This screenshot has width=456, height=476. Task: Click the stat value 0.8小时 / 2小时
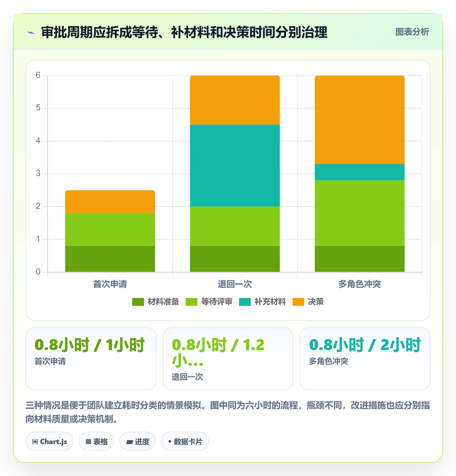[x=365, y=345]
